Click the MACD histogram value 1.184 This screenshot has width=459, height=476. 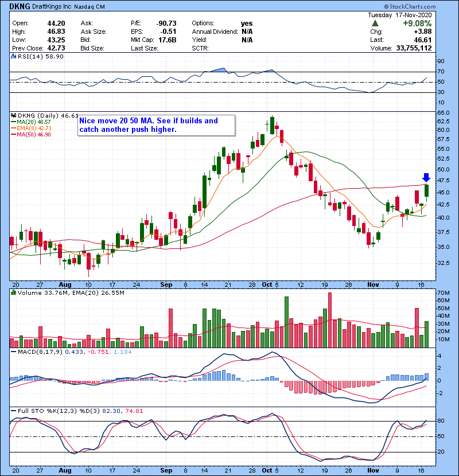(123, 352)
